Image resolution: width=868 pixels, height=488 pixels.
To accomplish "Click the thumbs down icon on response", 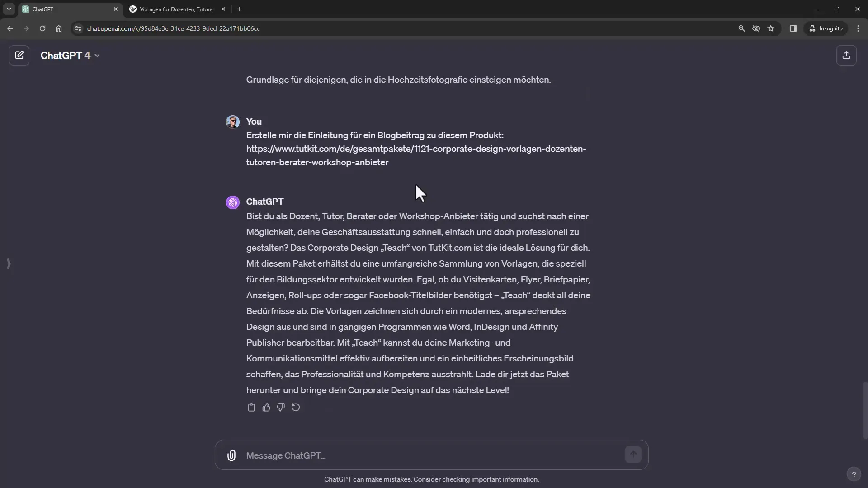I will coord(281,408).
